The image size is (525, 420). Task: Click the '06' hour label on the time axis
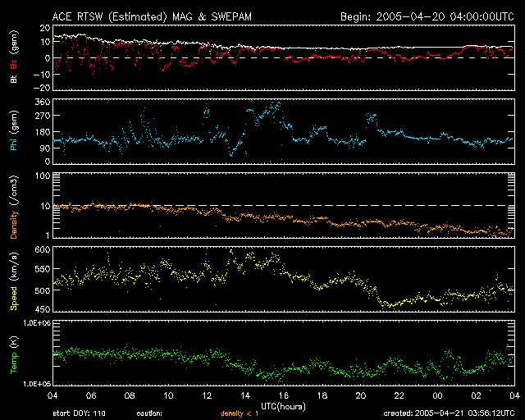(91, 395)
